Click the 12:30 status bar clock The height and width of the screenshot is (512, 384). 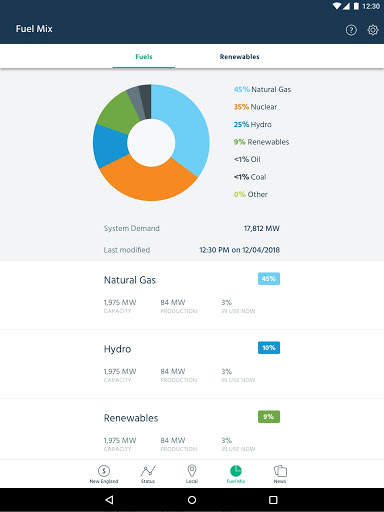(x=371, y=6)
